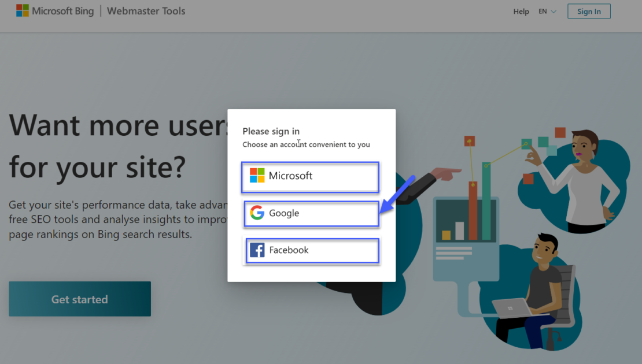642x364 pixels.
Task: Click the Microsoft four-square logo in header
Action: 23,11
